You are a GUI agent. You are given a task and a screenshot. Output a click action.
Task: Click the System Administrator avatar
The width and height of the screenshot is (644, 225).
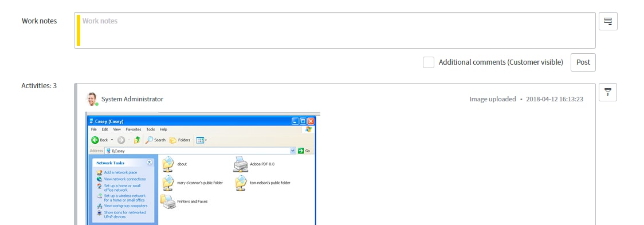coord(92,99)
